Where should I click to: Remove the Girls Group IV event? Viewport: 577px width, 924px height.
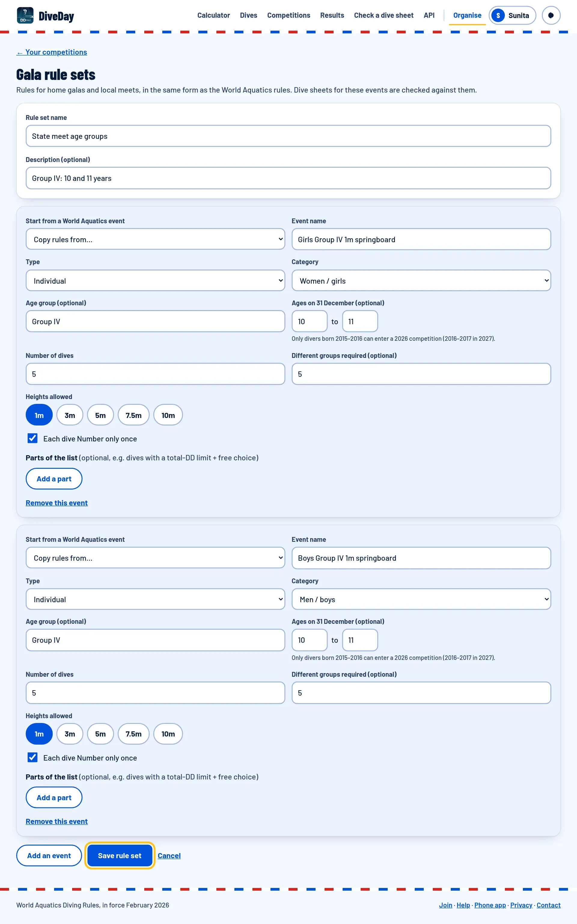pos(56,503)
